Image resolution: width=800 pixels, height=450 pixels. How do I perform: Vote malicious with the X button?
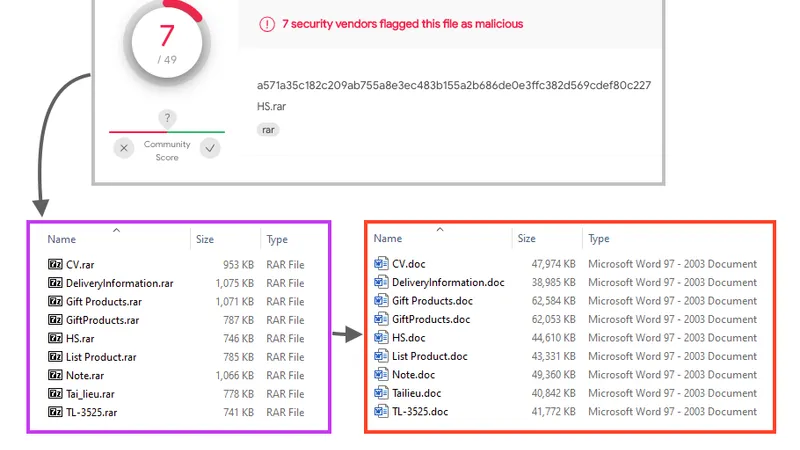124,148
